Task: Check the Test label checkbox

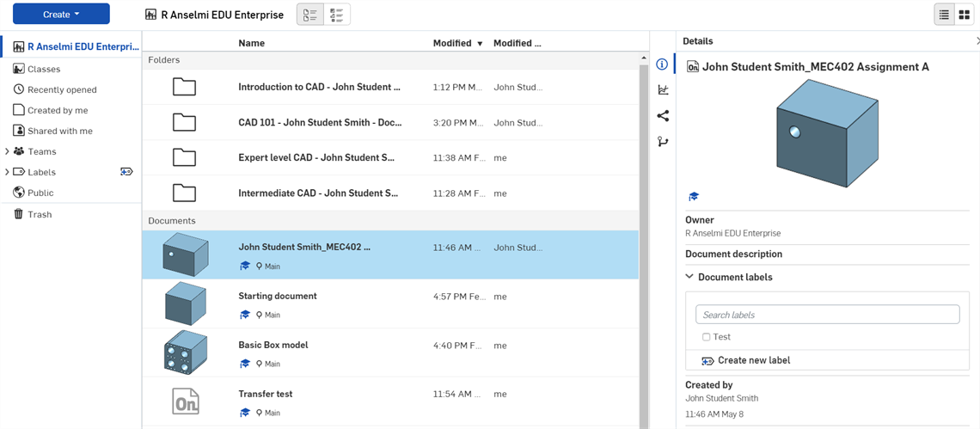Action: click(x=707, y=337)
